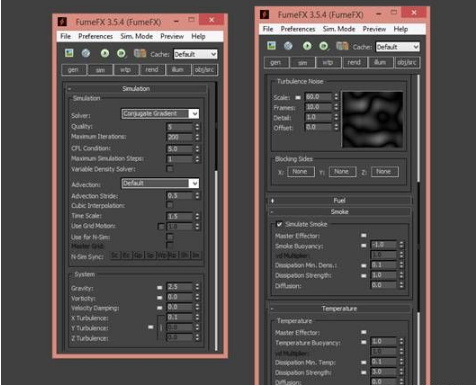Open Cache dropdown in left window
This screenshot has height=386, width=476.
[195, 54]
